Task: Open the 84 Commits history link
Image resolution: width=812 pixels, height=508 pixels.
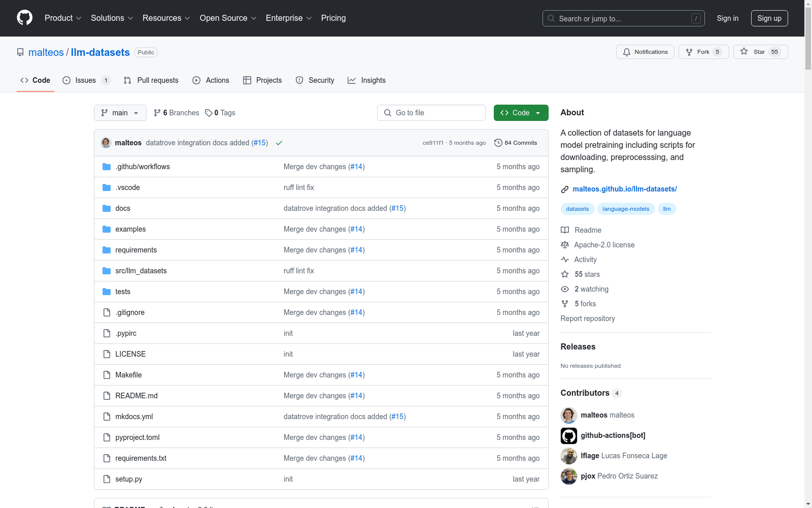Action: point(516,143)
